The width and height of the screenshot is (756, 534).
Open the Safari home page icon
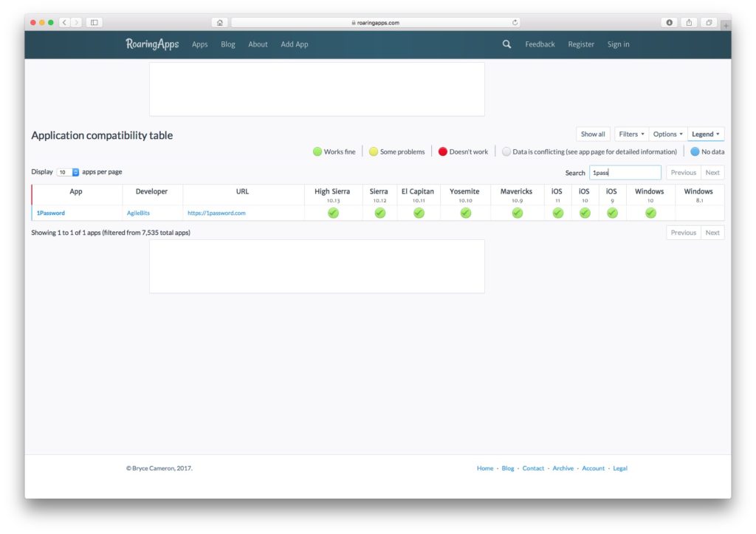point(220,22)
